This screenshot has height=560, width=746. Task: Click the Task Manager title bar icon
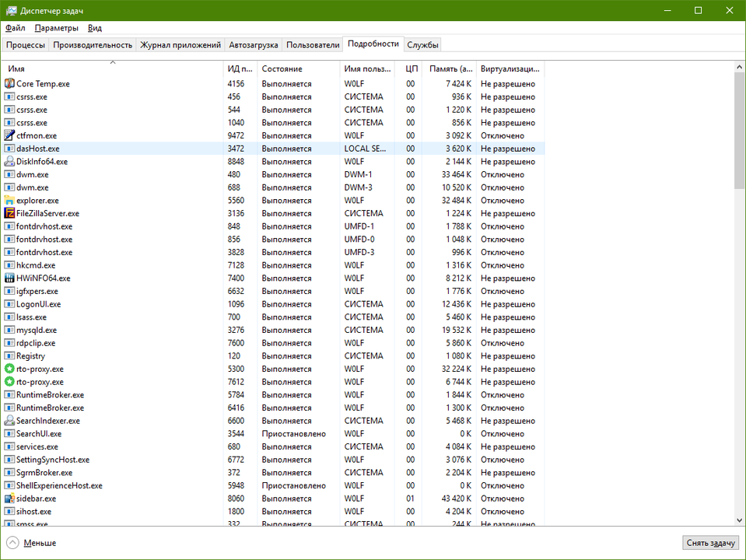pyautogui.click(x=12, y=10)
